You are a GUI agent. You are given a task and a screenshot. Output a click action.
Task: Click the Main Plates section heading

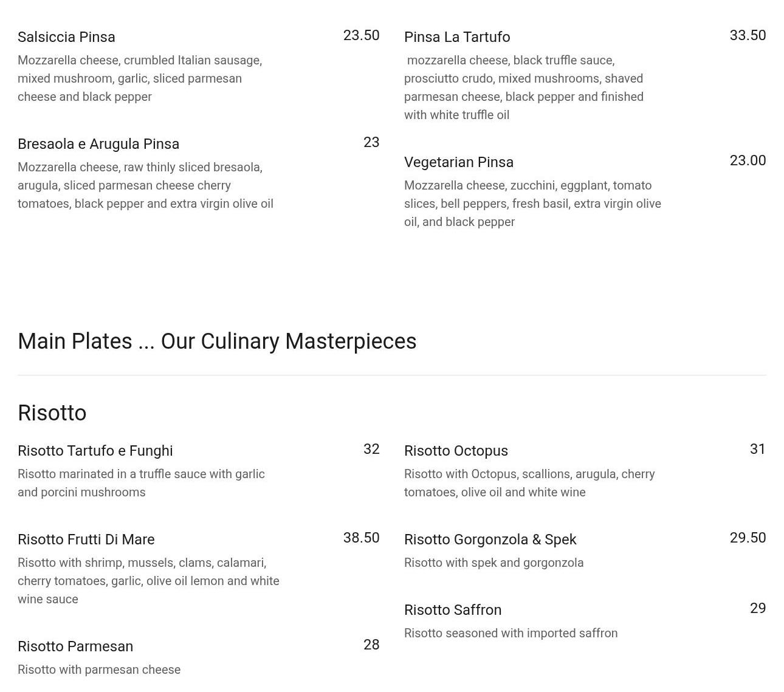[217, 341]
